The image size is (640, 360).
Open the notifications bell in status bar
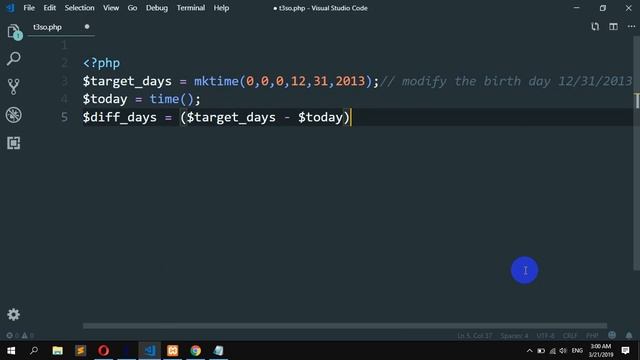(629, 335)
